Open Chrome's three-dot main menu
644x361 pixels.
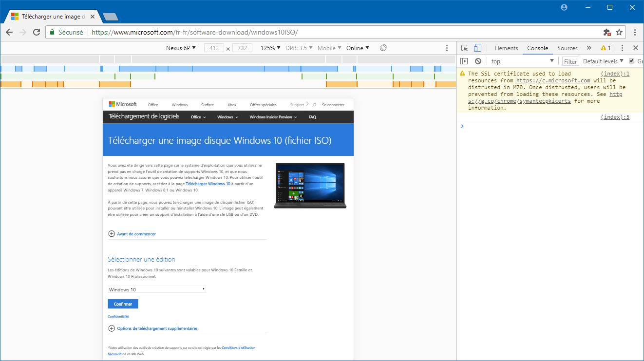(635, 32)
